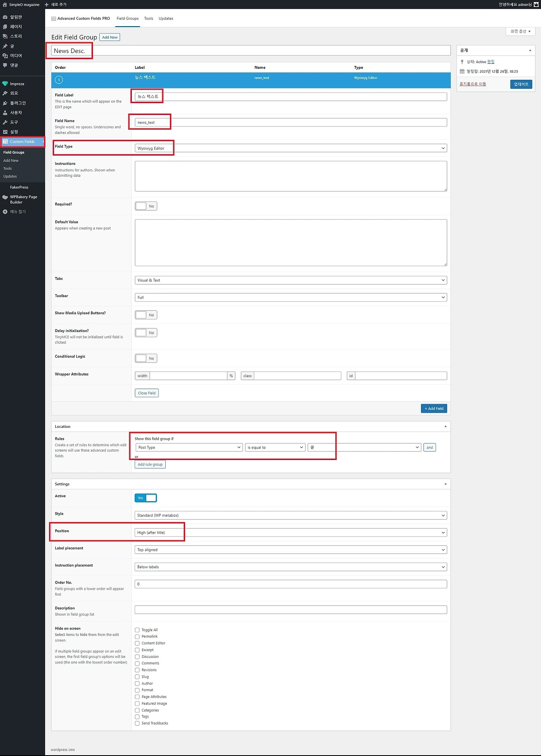This screenshot has height=756, width=541.
Task: Click the Field Name input with news_text
Action: 291,123
